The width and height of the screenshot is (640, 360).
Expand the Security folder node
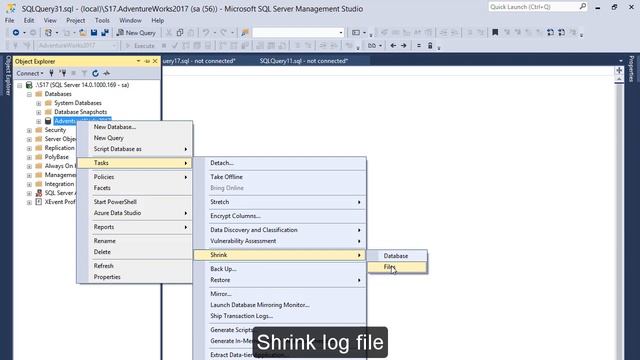29,130
